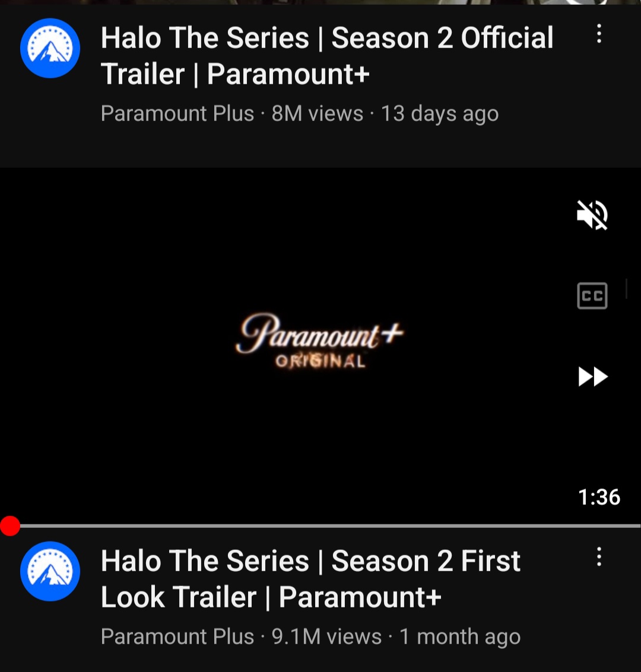Open three-dot menu for Season 2 Official Trailer
This screenshot has width=641, height=672.
click(x=599, y=34)
